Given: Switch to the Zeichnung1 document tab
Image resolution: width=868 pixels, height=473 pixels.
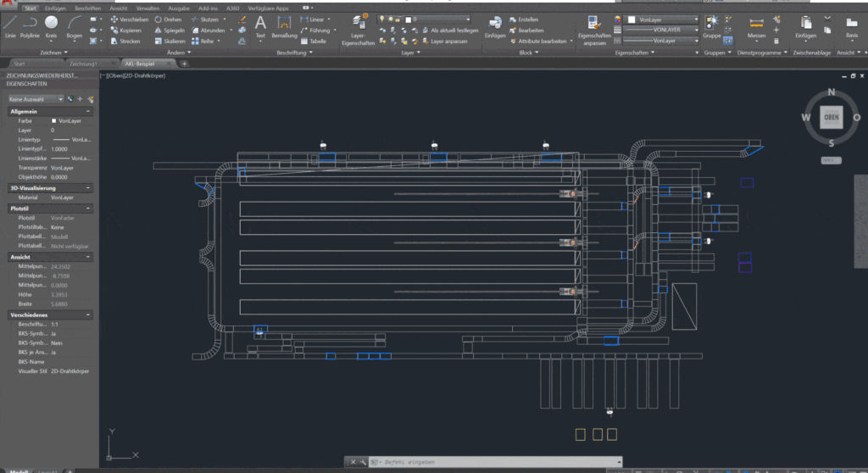Looking at the screenshot, I should [83, 64].
